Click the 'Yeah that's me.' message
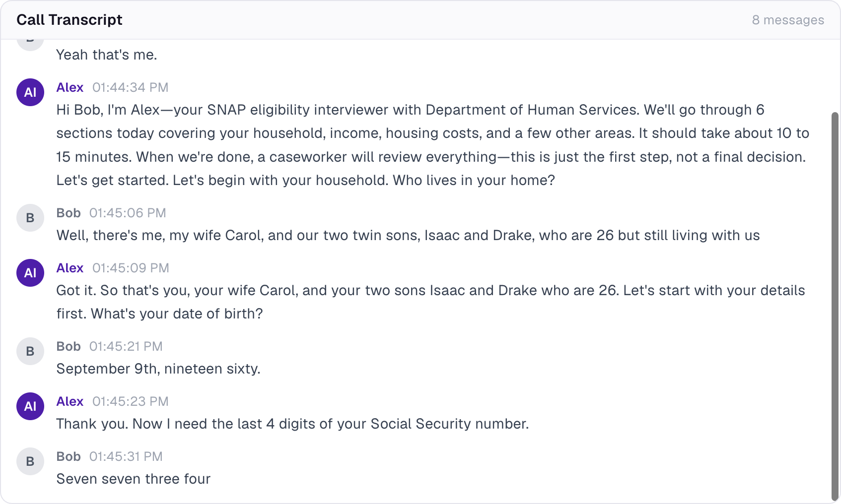The image size is (841, 504). [x=107, y=55]
